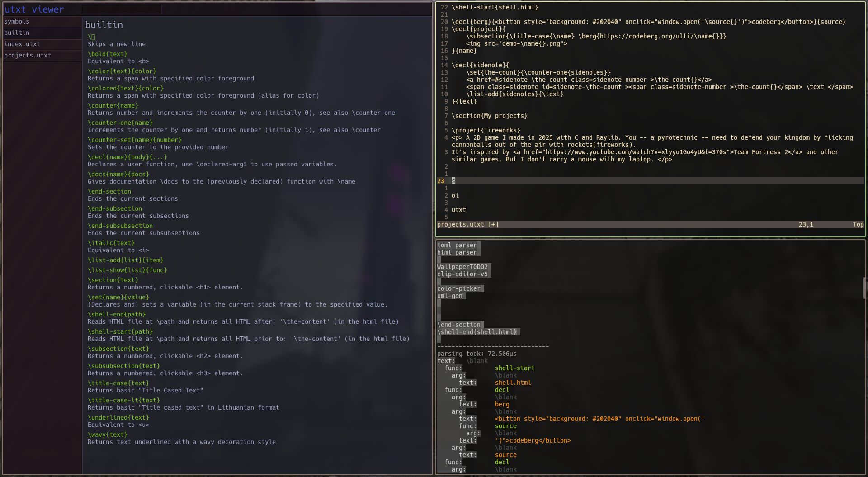Image resolution: width=868 pixels, height=477 pixels.
Task: Open projects.utxt from the sidebar
Action: coord(28,56)
